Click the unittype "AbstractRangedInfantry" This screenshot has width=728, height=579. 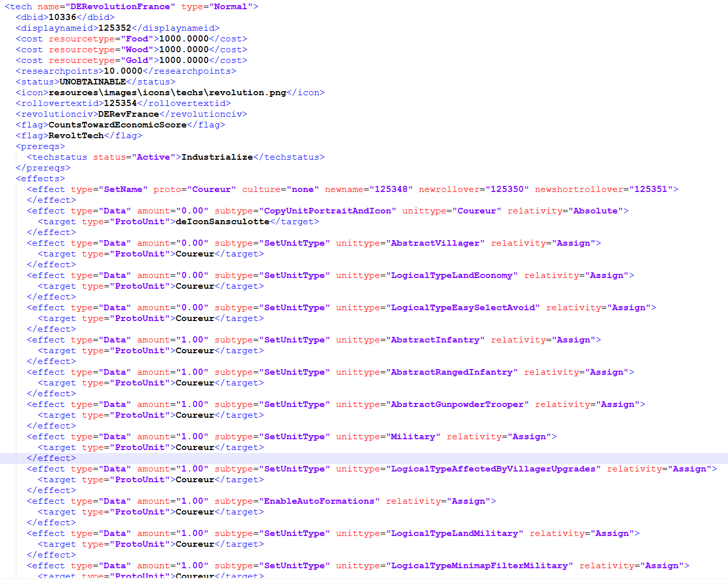coord(452,372)
